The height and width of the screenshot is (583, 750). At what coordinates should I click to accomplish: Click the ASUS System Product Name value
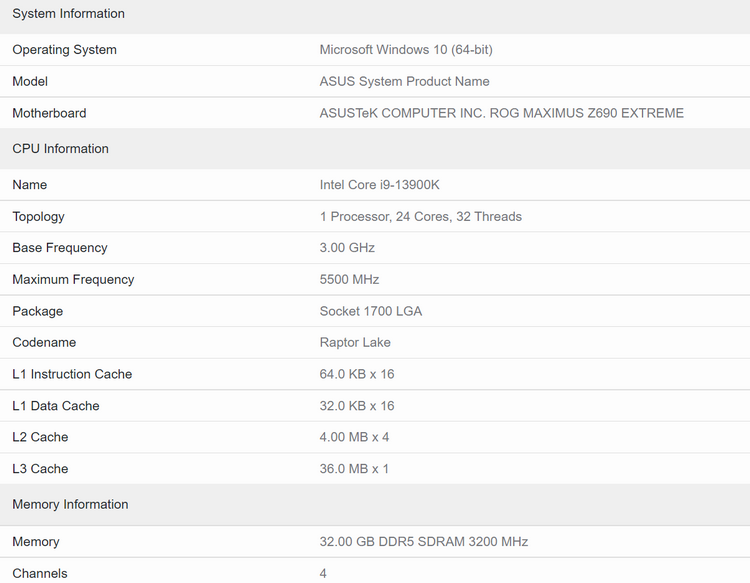tap(404, 82)
